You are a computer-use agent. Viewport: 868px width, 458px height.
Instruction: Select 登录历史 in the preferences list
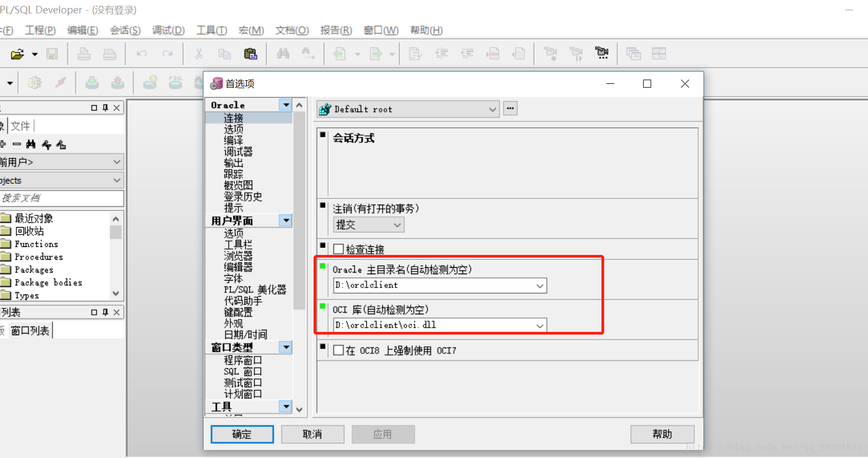(243, 197)
